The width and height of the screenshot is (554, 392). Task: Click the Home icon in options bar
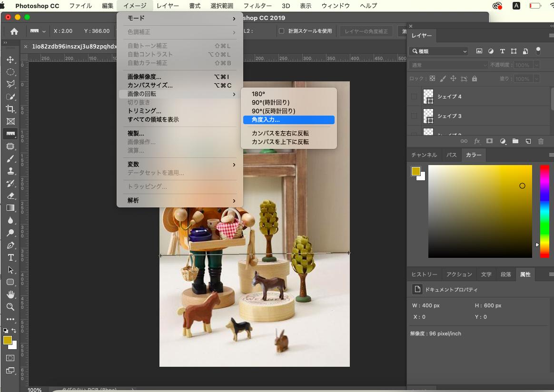[14, 31]
